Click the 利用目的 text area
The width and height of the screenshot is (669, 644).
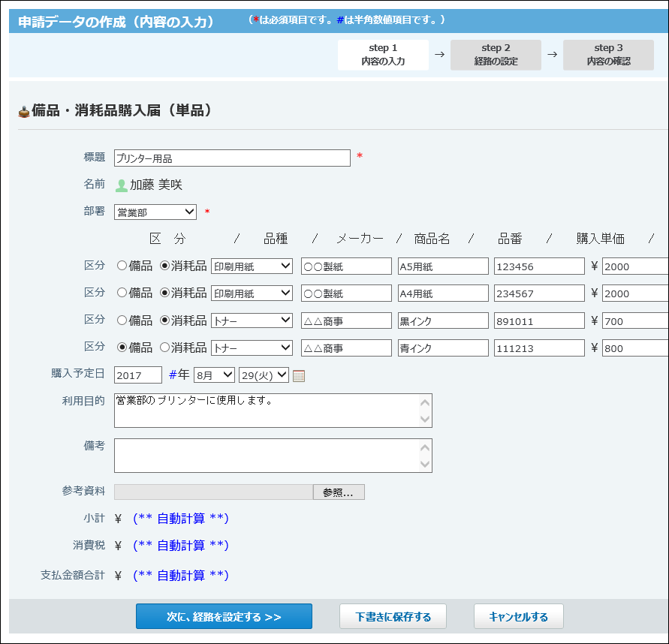click(273, 411)
